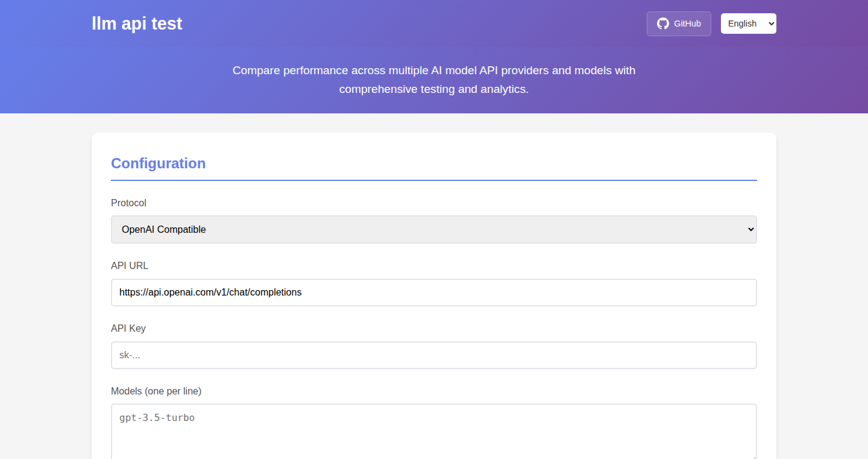The image size is (868, 459).
Task: Click the "llm api test" title
Action: pos(137,24)
